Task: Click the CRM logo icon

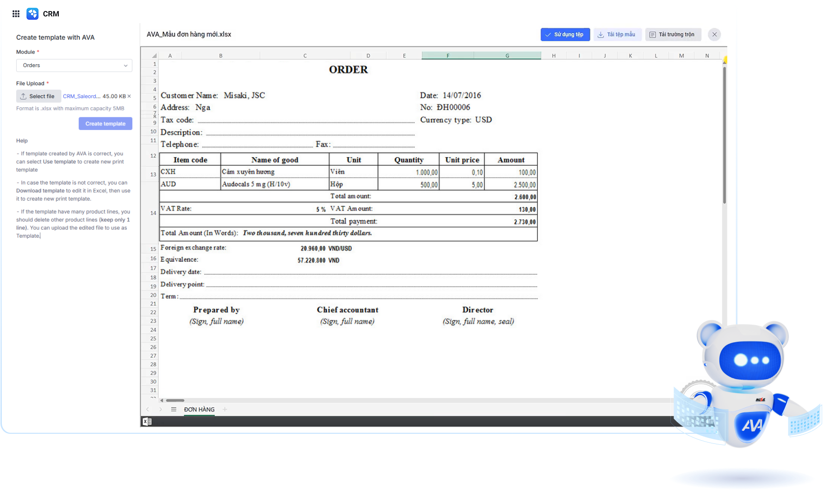Action: point(32,14)
